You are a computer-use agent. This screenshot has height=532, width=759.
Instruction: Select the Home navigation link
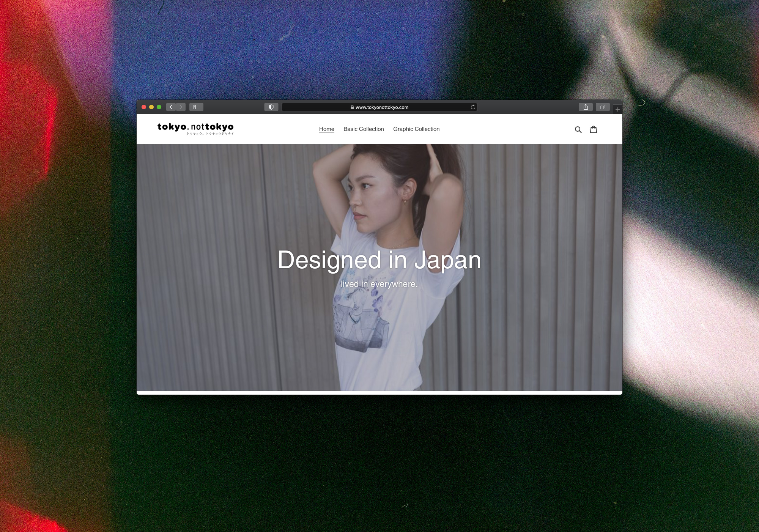pos(327,129)
